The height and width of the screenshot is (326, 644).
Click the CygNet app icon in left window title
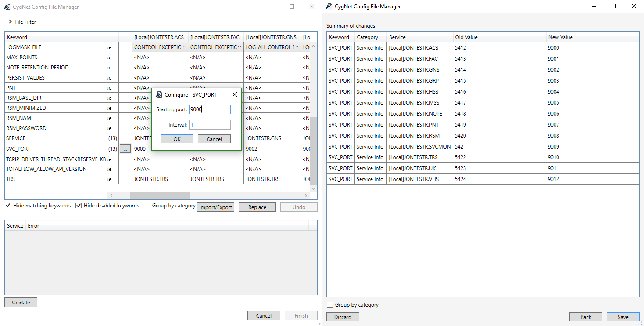(x=7, y=7)
